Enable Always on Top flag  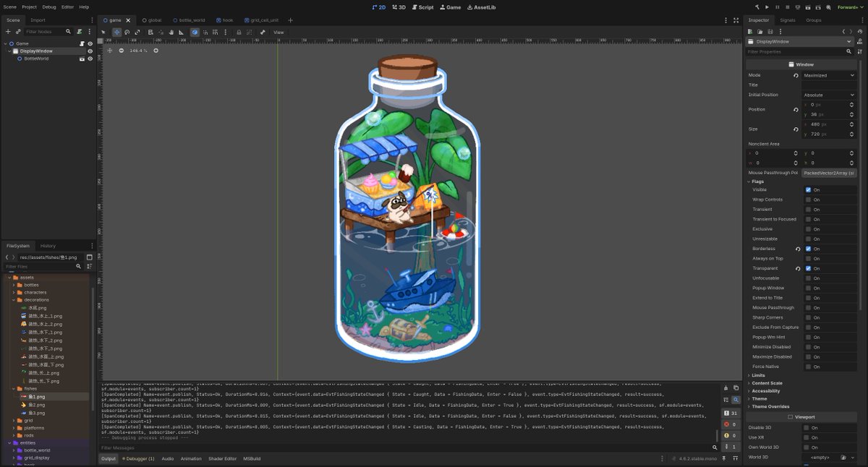click(x=809, y=258)
